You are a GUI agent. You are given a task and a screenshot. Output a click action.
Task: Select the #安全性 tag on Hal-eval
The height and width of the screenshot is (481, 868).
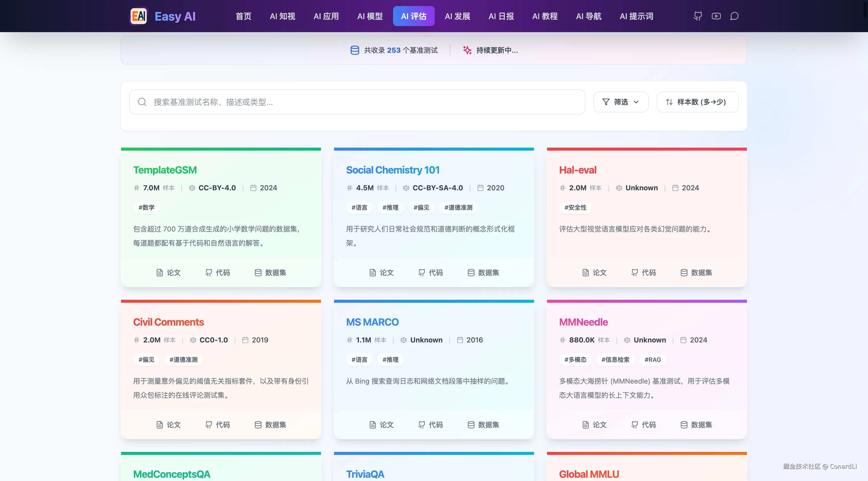(x=575, y=208)
